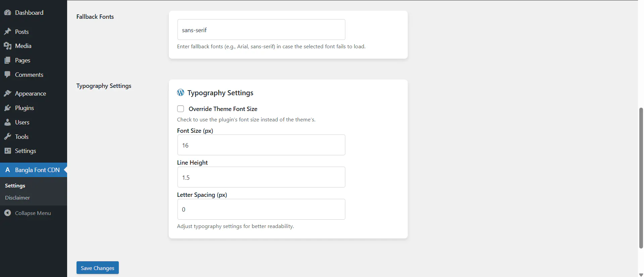Focus the Font Size (px) field
Viewport: 644px width, 277px height.
[261, 145]
